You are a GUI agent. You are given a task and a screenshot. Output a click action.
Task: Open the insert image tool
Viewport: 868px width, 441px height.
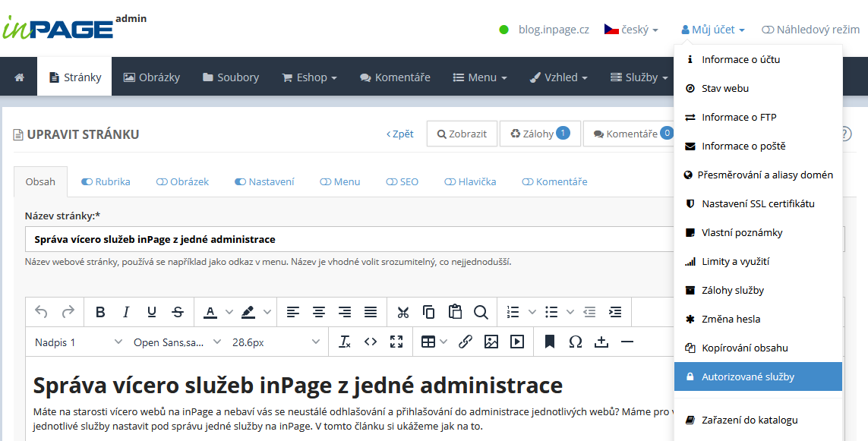[x=491, y=342]
